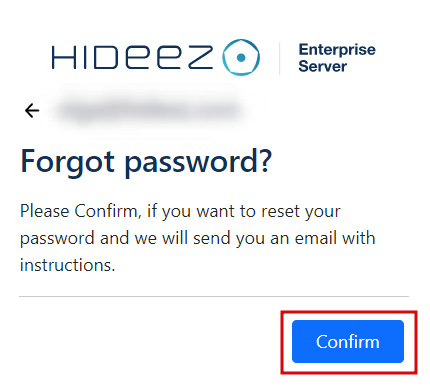Click the word Server in the header
The height and width of the screenshot is (388, 430).
[x=322, y=66]
